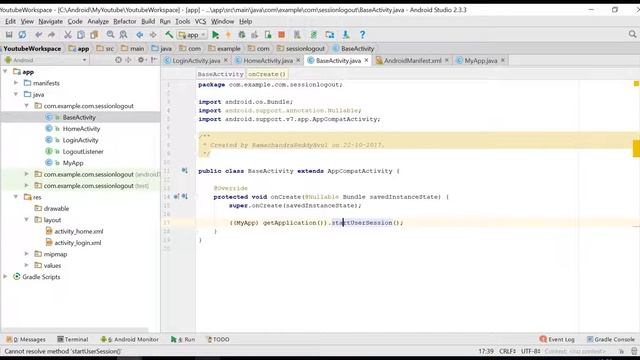640x360 pixels.
Task: Click the Search Everywhere magnifier icon
Action: click(x=632, y=34)
